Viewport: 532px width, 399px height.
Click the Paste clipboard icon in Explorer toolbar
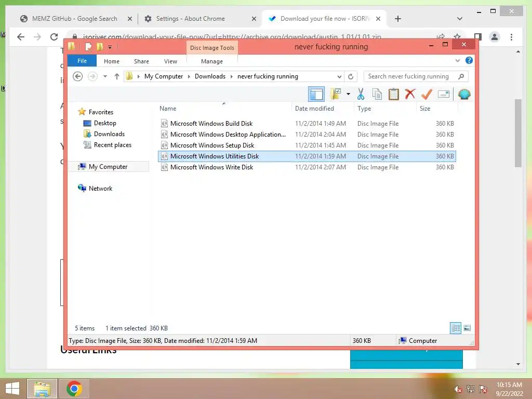pyautogui.click(x=394, y=94)
